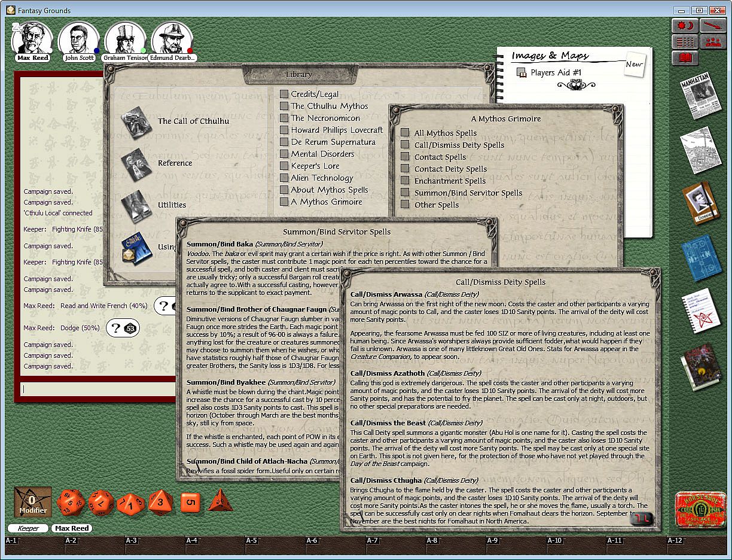Open the red book library button
This screenshot has height=560, width=732.
[685, 58]
